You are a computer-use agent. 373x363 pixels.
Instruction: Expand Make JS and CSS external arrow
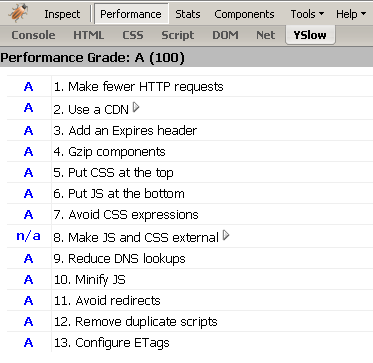(226, 236)
